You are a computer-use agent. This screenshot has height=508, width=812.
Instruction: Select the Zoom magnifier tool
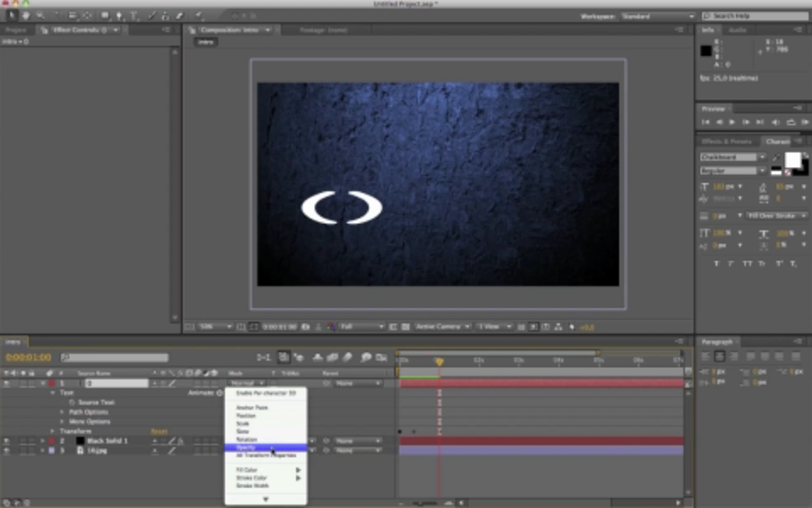41,15
